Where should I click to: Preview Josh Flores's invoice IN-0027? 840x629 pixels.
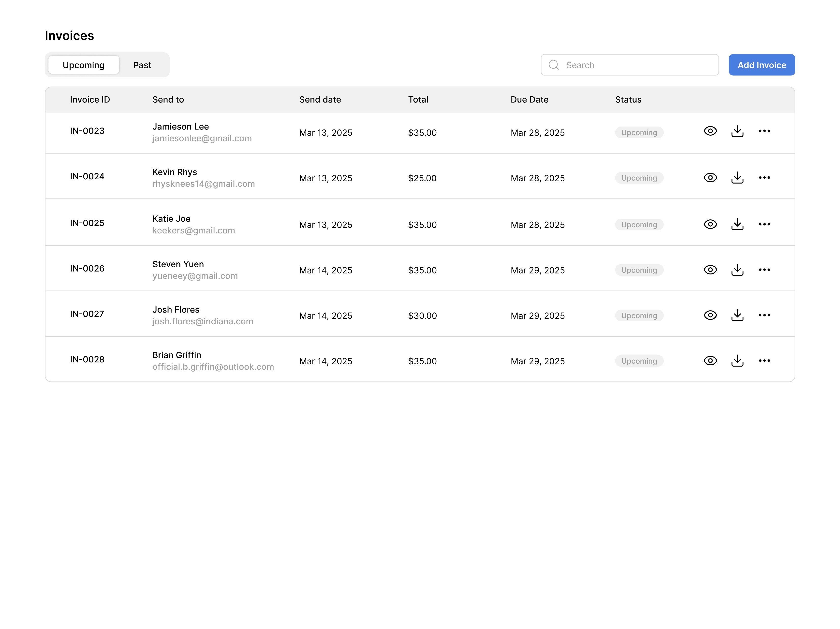click(710, 315)
